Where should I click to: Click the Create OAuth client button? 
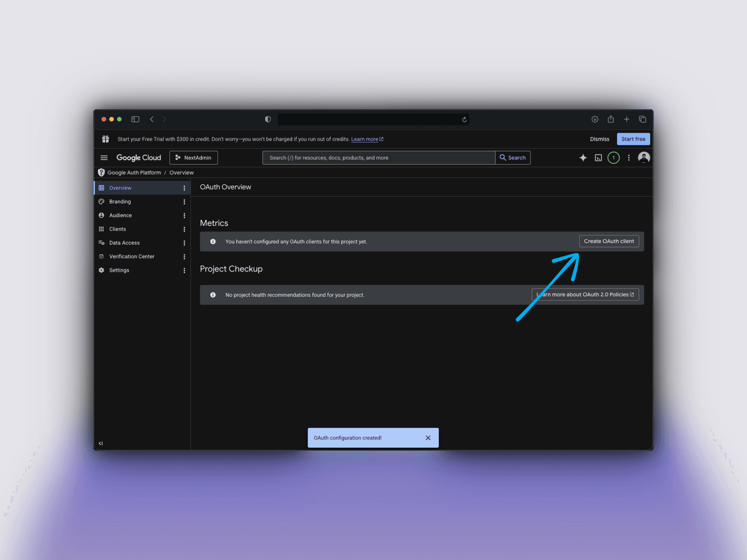pos(609,241)
